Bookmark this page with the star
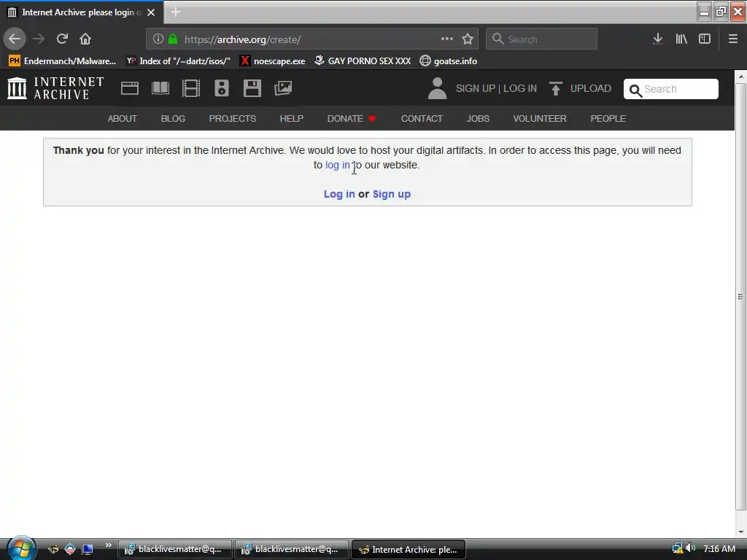747x560 pixels. (x=468, y=39)
